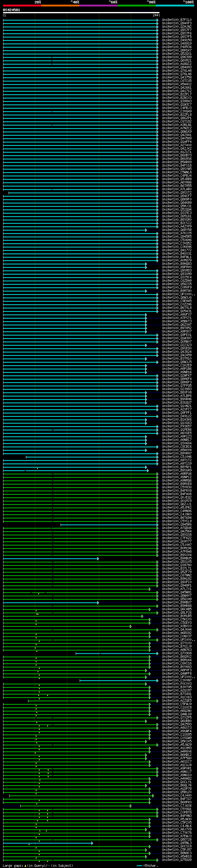The height and width of the screenshot is (868, 197).
Task: Click the alignment bar for UniRef100_B7FIL0
Action: (x=81, y=20)
